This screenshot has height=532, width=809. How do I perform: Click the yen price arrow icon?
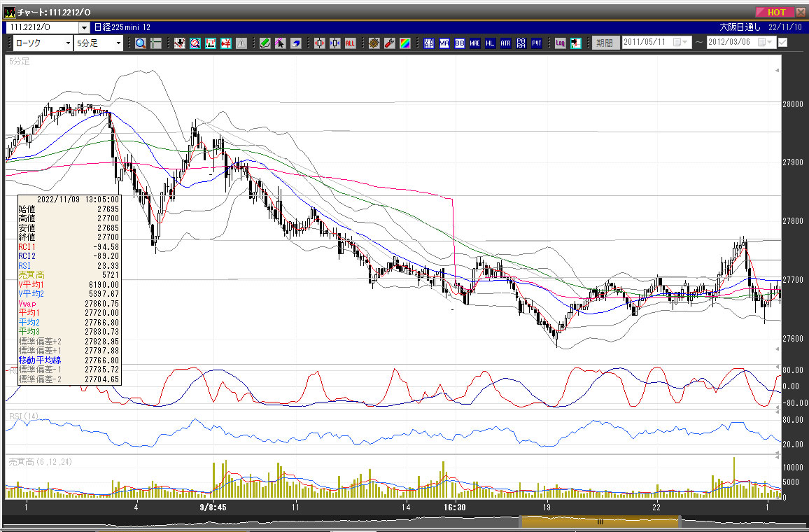click(226, 43)
